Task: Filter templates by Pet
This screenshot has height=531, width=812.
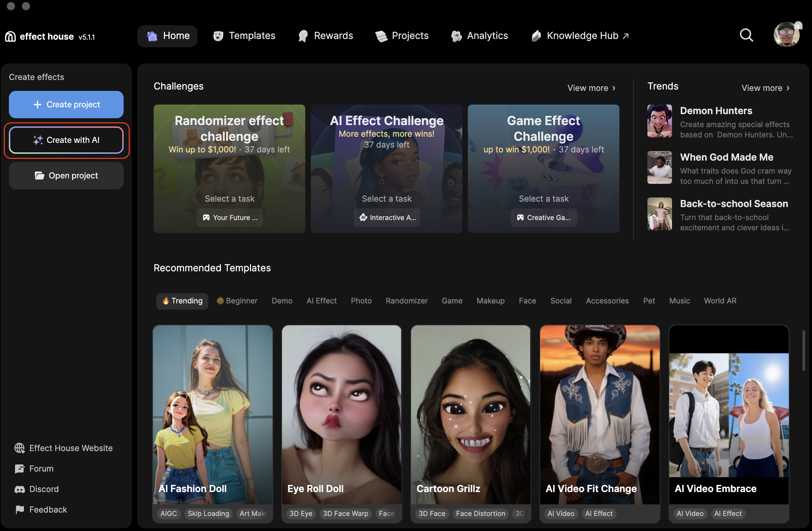Action: tap(649, 301)
